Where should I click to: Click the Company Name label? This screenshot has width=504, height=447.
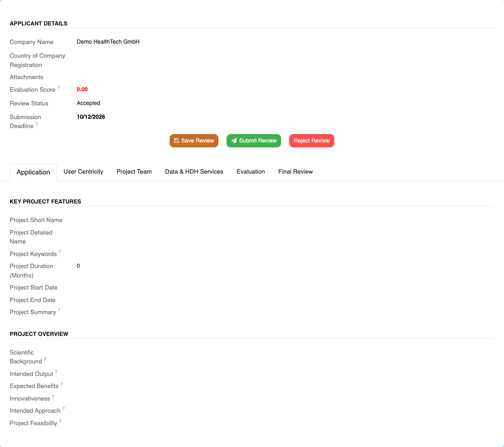point(31,42)
